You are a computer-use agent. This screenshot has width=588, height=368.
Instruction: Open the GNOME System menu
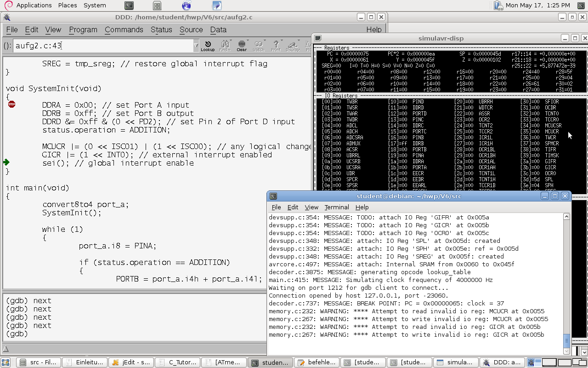point(95,6)
